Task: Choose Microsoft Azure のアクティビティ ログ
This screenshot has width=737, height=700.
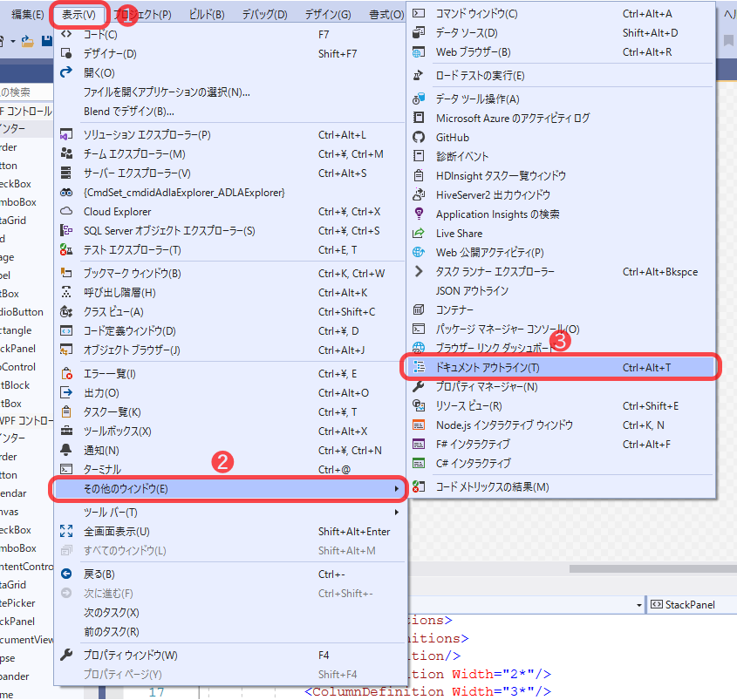Action: (560, 118)
